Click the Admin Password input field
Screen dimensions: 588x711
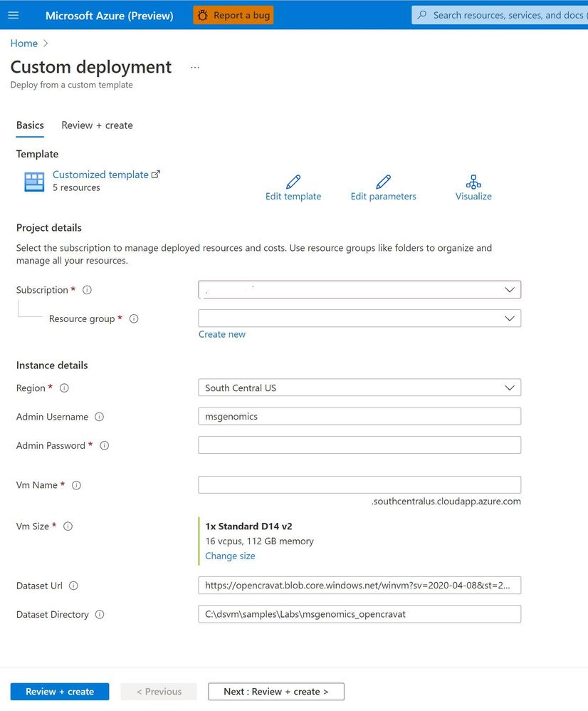tap(359, 445)
